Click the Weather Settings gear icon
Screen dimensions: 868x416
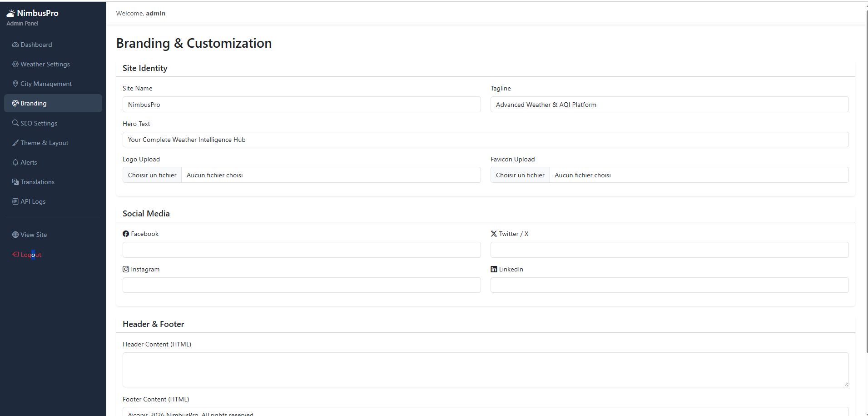[15, 64]
